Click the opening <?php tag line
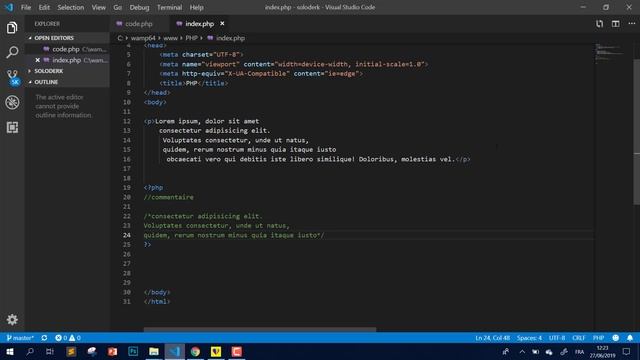Viewport: 640px width, 360px height. click(153, 188)
